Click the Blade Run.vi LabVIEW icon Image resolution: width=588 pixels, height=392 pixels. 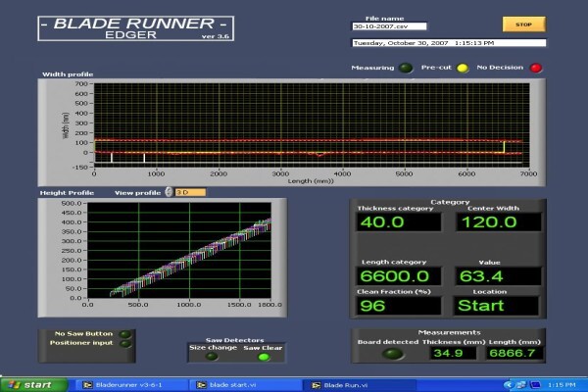[x=316, y=385]
